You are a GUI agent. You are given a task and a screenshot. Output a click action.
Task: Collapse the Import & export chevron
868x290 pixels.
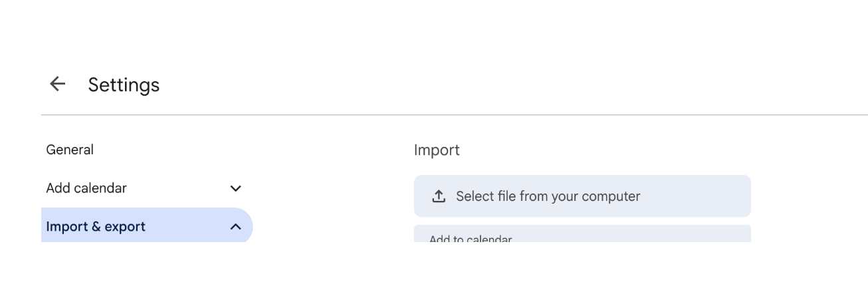point(235,227)
